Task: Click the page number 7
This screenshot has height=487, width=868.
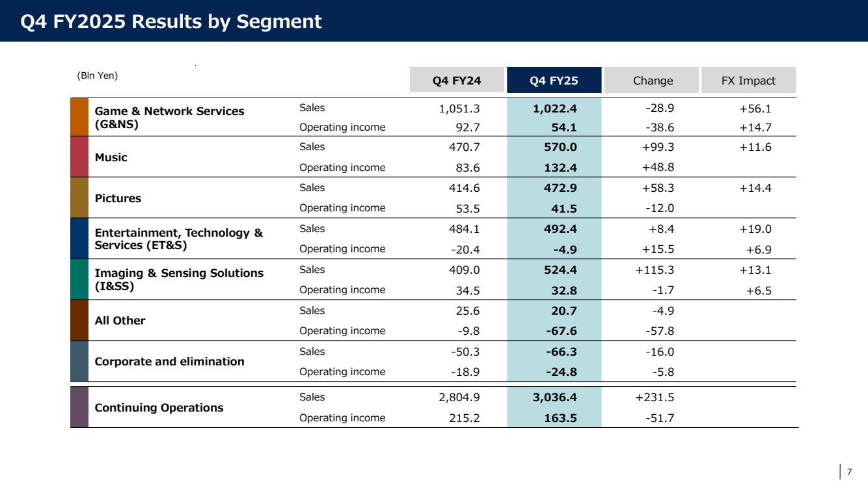Action: [x=849, y=472]
